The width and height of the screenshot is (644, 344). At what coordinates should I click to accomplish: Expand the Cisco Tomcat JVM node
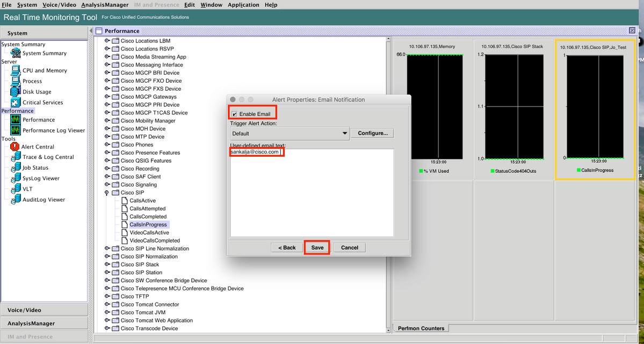click(107, 312)
